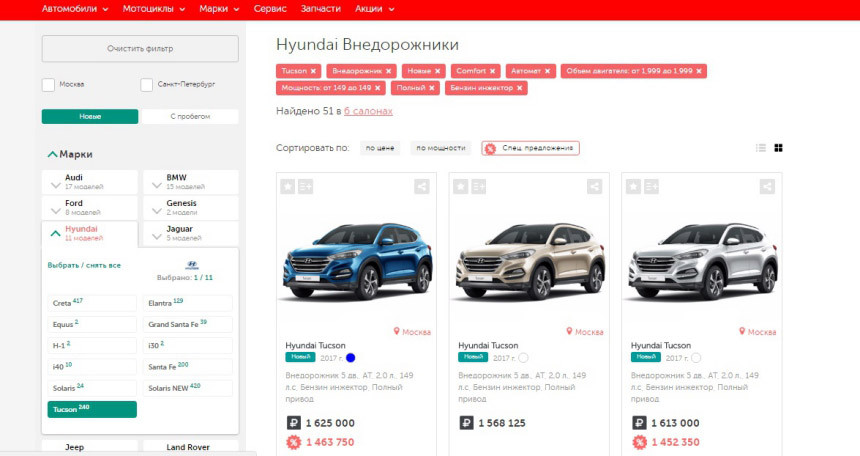Image resolution: width=860 pixels, height=456 pixels.
Task: Toggle the Grand Santa Fe model filter
Action: [188, 324]
